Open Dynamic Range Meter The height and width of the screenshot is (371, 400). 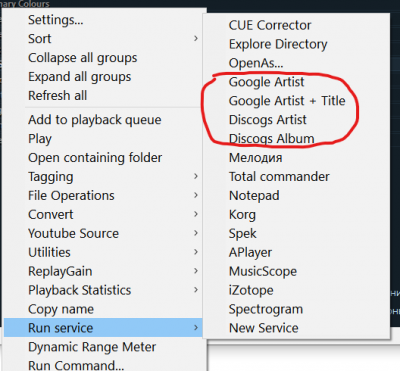(103, 347)
